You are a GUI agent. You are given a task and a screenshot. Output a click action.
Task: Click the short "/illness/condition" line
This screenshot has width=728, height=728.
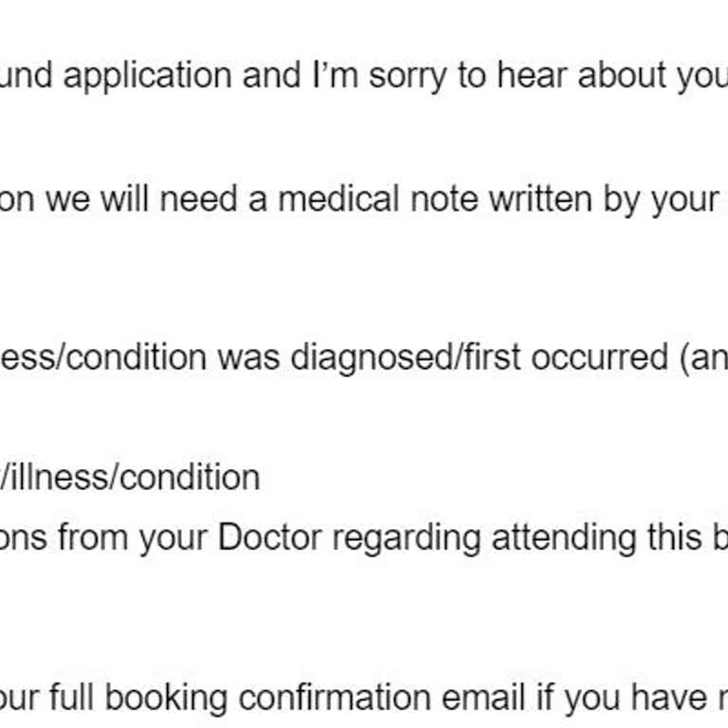click(130, 477)
